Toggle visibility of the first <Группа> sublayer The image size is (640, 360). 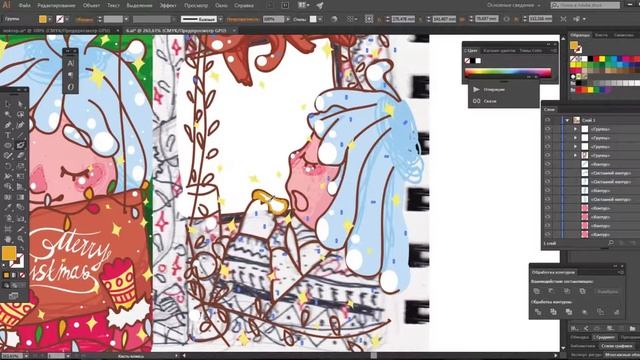coord(548,129)
